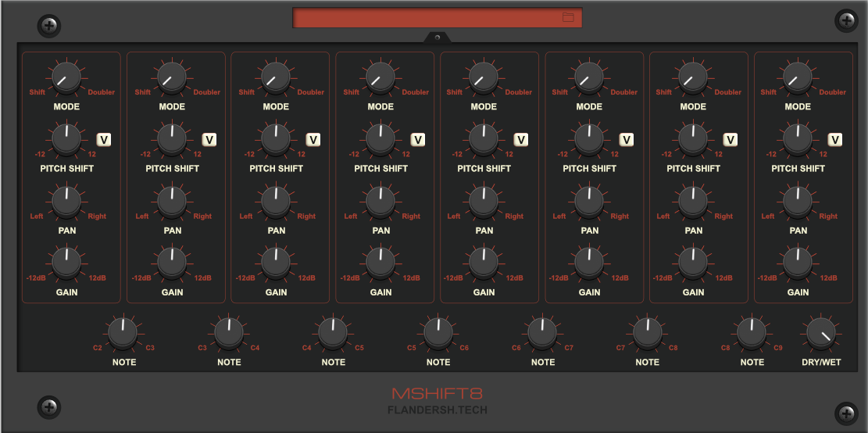Click the GAIN knob in the eighth voice column
This screenshot has height=433, width=868.
(798, 263)
